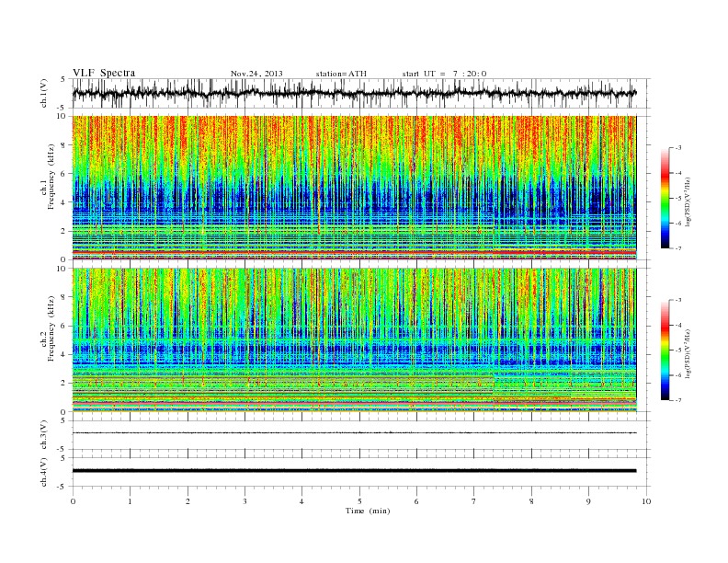Click the ch.1 frequency tick label "4"

click(x=64, y=202)
